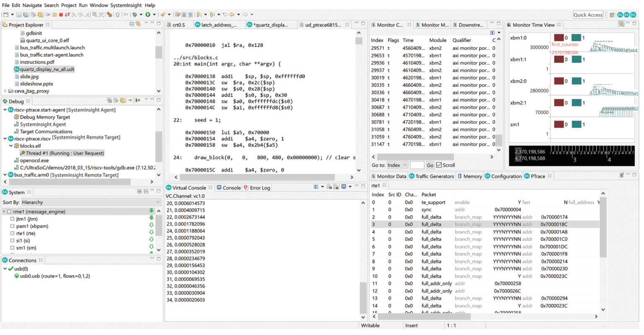Click instruction stepping mode icon in Debug panel

click(x=138, y=101)
